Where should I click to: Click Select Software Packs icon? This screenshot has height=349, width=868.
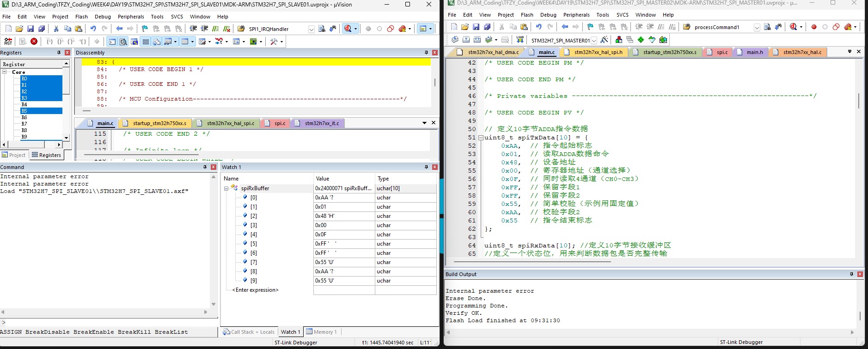pos(652,40)
